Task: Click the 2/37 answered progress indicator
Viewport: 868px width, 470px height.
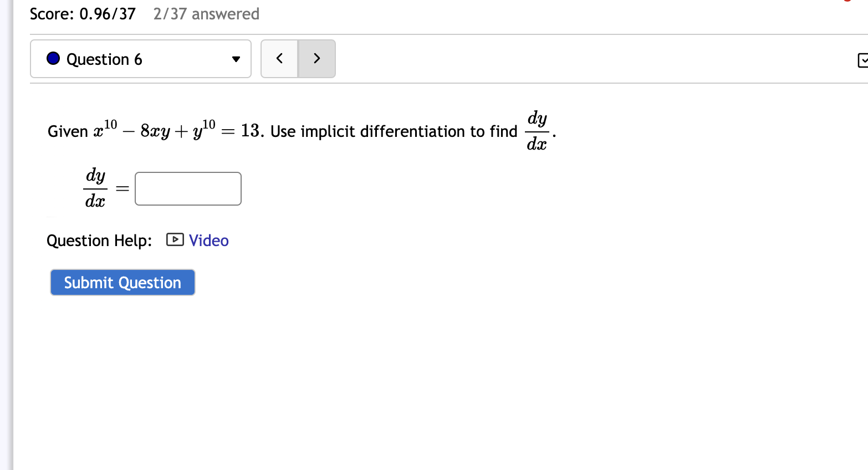Action: [206, 14]
